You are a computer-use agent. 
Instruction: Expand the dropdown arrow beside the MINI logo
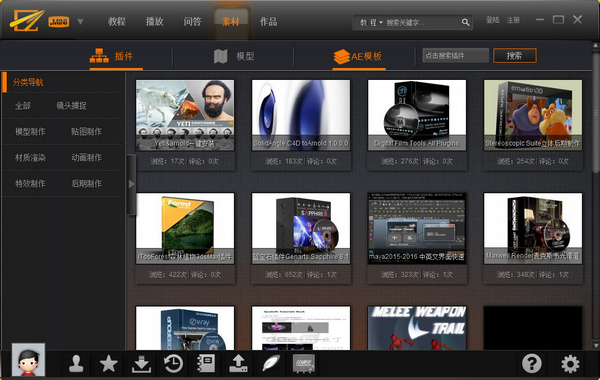(x=80, y=21)
